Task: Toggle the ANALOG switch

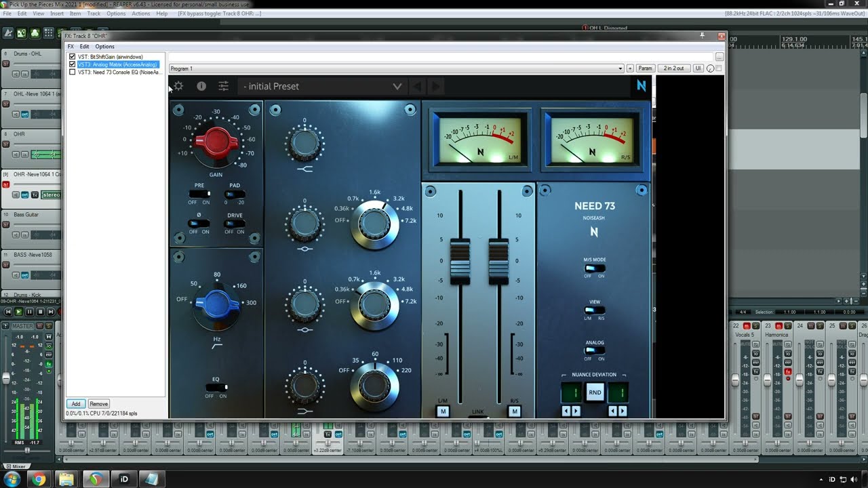Action: pos(594,350)
